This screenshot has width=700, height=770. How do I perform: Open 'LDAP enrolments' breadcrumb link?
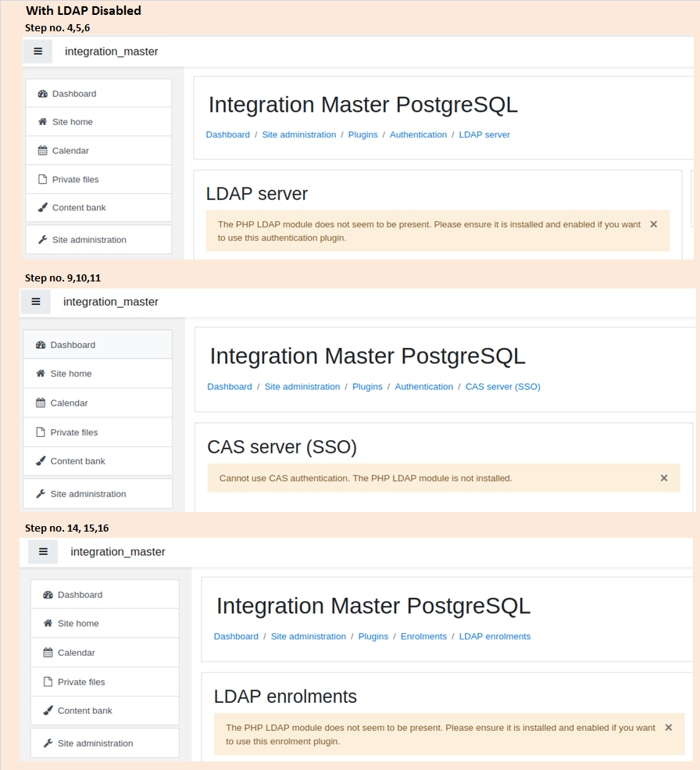click(x=495, y=636)
